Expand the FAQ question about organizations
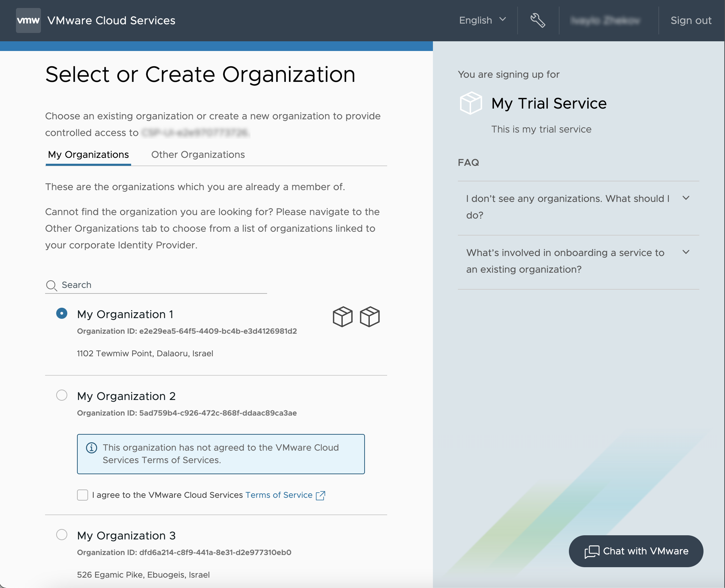 click(x=578, y=206)
